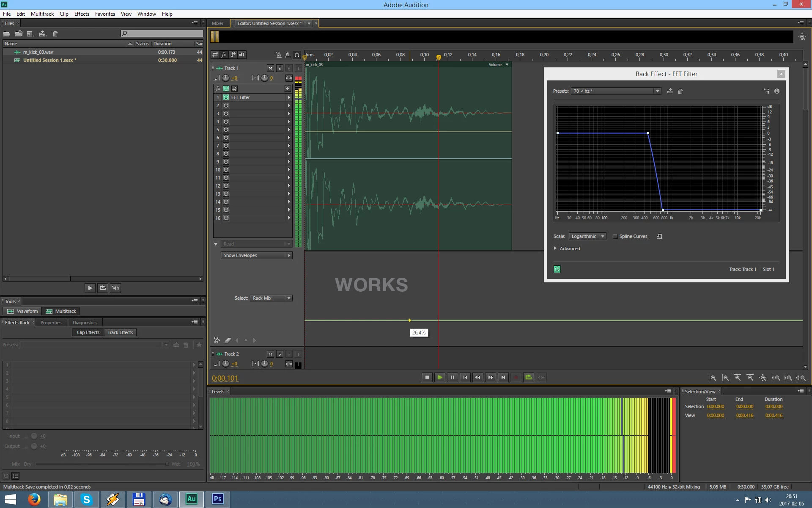Toggle the FFT Filter power state button

pyautogui.click(x=557, y=269)
